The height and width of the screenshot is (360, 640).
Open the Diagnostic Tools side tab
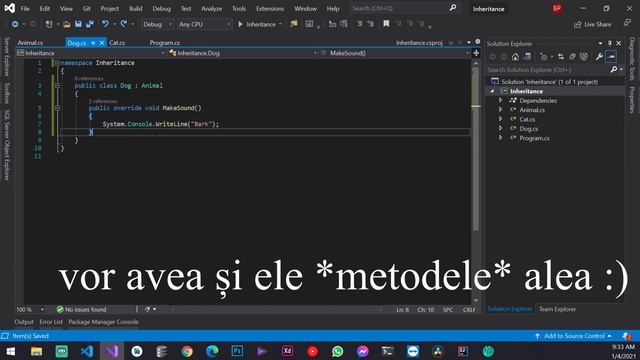tap(632, 59)
